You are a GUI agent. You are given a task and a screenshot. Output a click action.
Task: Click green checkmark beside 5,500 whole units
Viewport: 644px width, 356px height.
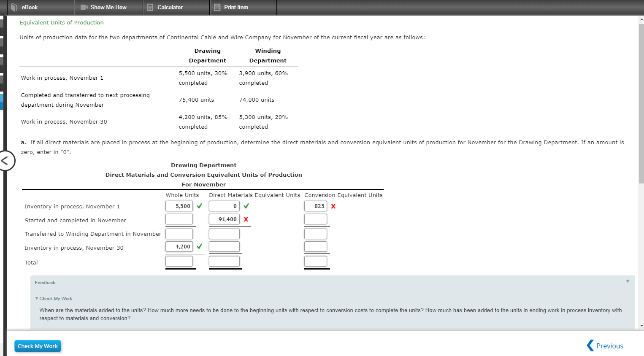[x=198, y=206]
